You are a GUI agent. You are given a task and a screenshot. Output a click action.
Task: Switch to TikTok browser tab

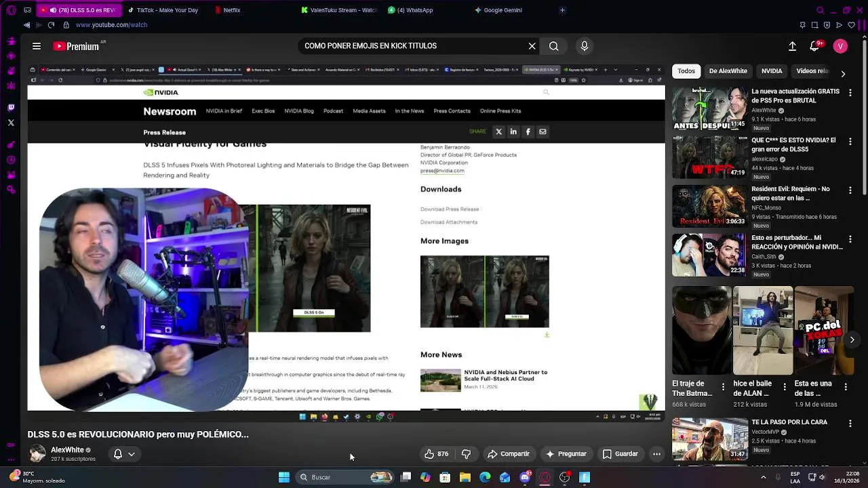[x=162, y=10]
